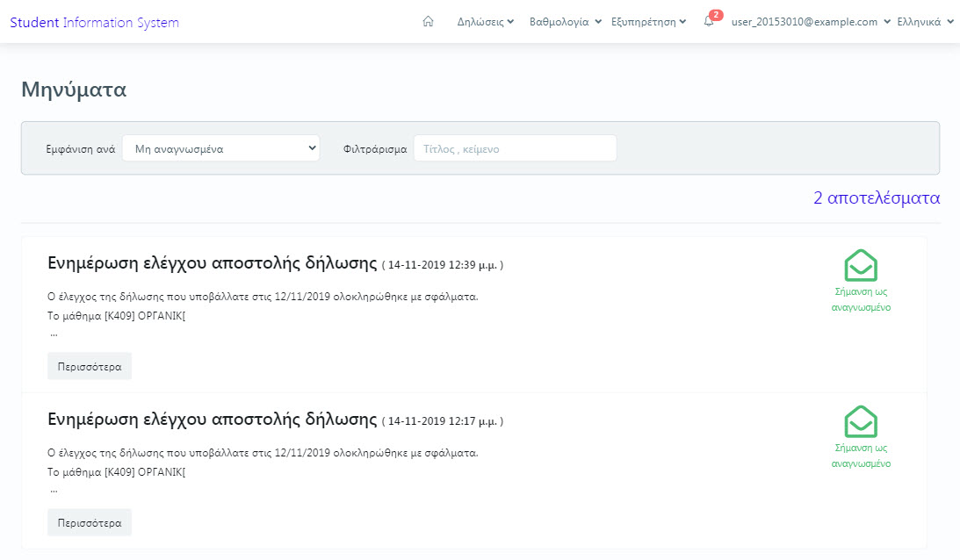Mark 12:17 message via 'Σήμανση ως αναγνωσμένο' text

click(861, 456)
